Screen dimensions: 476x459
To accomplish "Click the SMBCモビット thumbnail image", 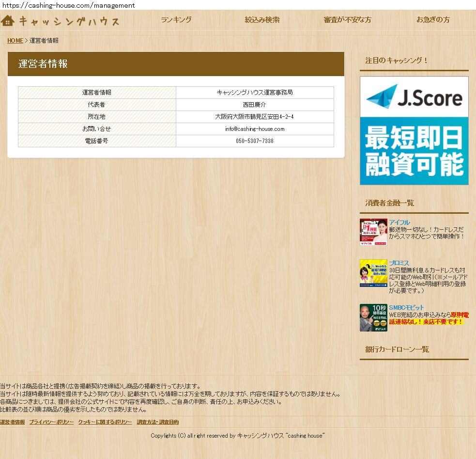I will tap(373, 317).
